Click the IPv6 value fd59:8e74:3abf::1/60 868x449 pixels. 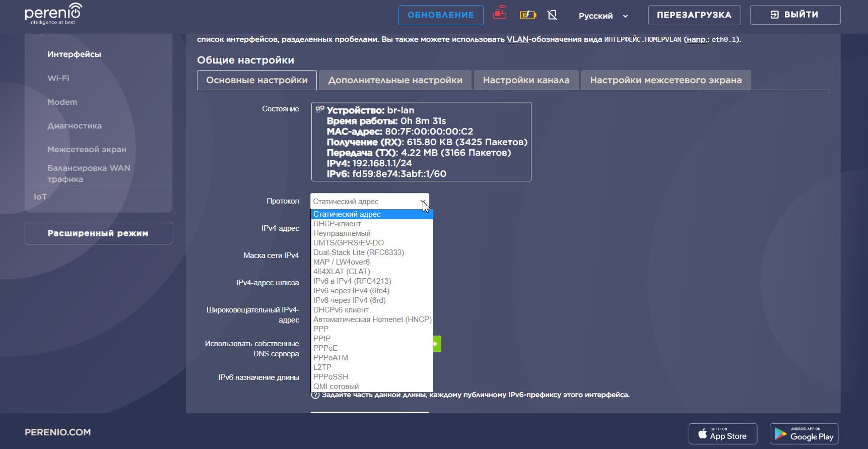(x=399, y=174)
